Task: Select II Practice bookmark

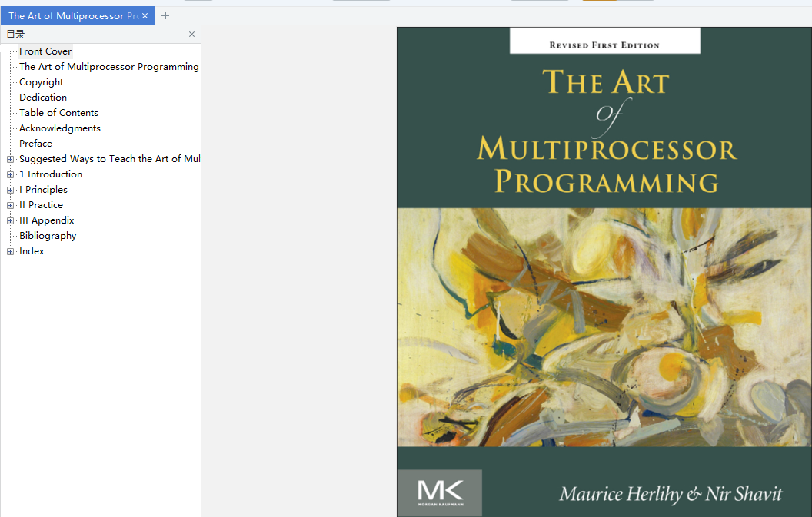Action: [41, 205]
